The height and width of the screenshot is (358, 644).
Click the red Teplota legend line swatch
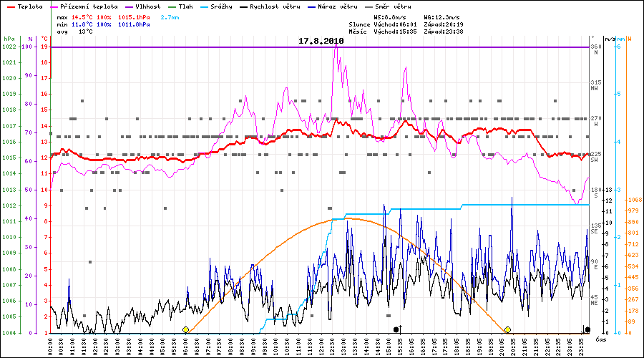pyautogui.click(x=11, y=7)
